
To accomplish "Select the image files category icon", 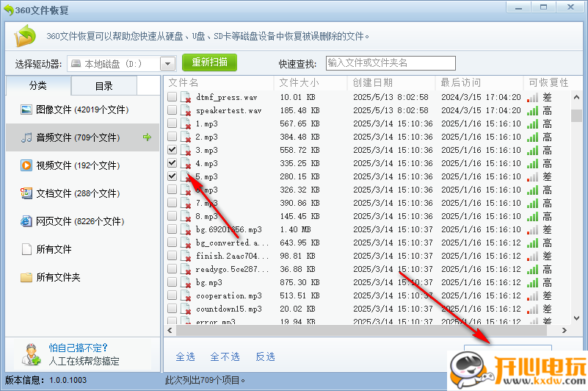I will point(26,110).
